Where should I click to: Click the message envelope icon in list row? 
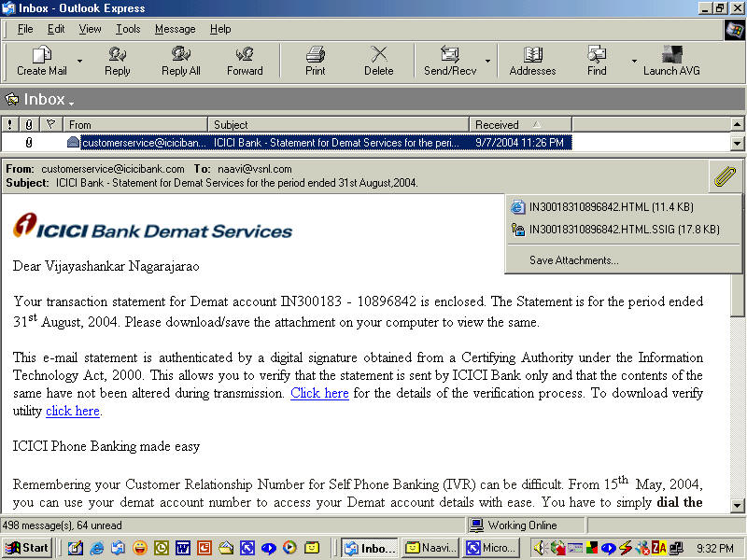point(73,142)
